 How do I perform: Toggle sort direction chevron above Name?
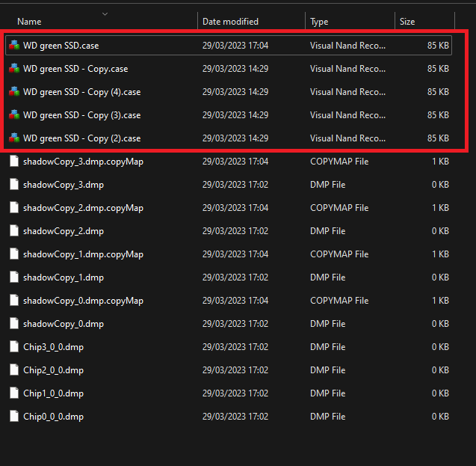[105, 14]
